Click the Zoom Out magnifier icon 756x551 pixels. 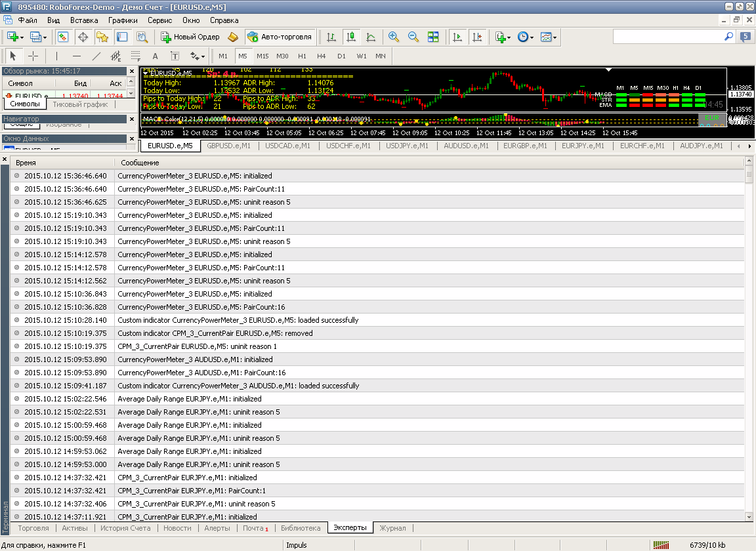tap(413, 37)
